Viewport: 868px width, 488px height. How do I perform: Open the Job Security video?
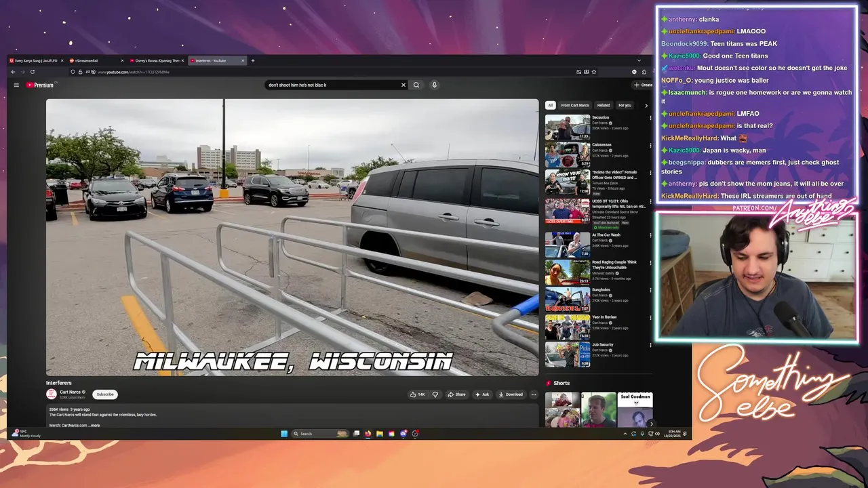point(568,355)
